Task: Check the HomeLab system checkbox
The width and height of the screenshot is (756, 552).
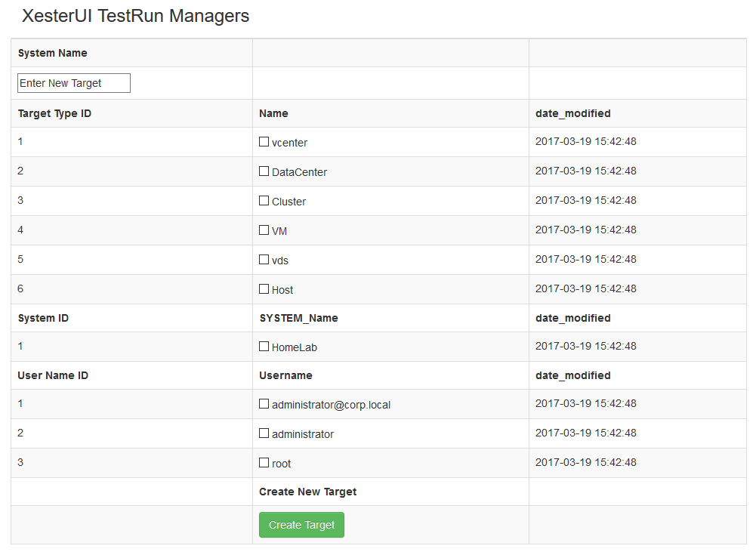Action: (x=264, y=347)
